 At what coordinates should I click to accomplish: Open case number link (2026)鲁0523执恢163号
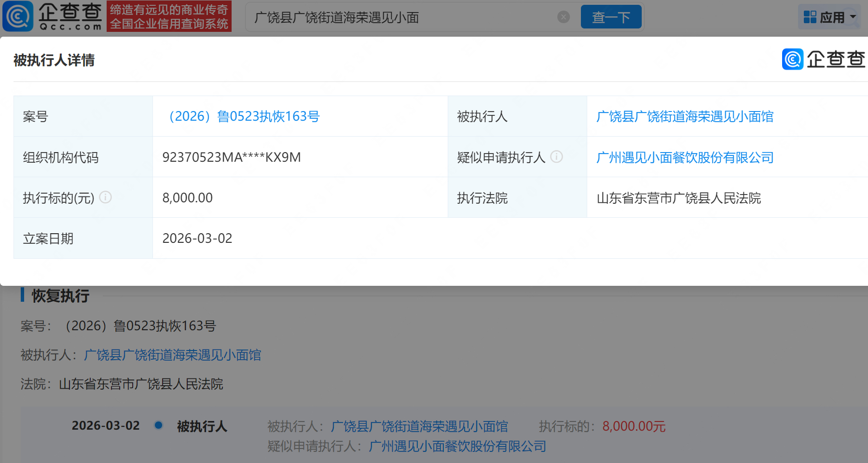[x=242, y=116]
